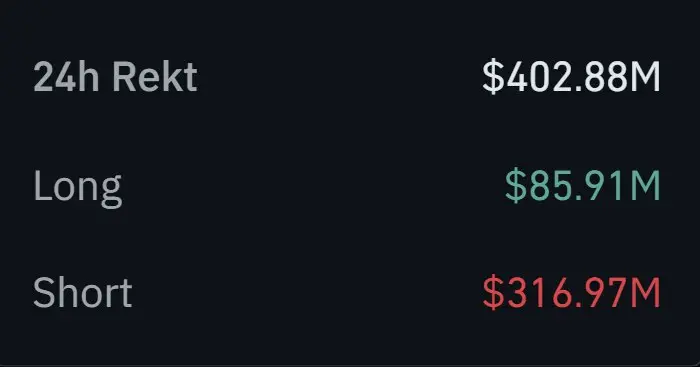700x367 pixels.
Task: Click the 24h Rekt label
Action: click(115, 77)
